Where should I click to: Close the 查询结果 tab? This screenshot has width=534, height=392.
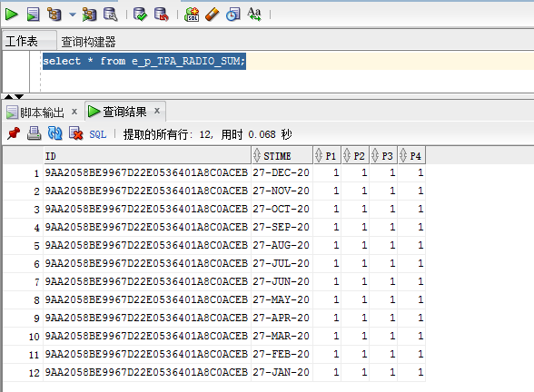[x=157, y=111]
